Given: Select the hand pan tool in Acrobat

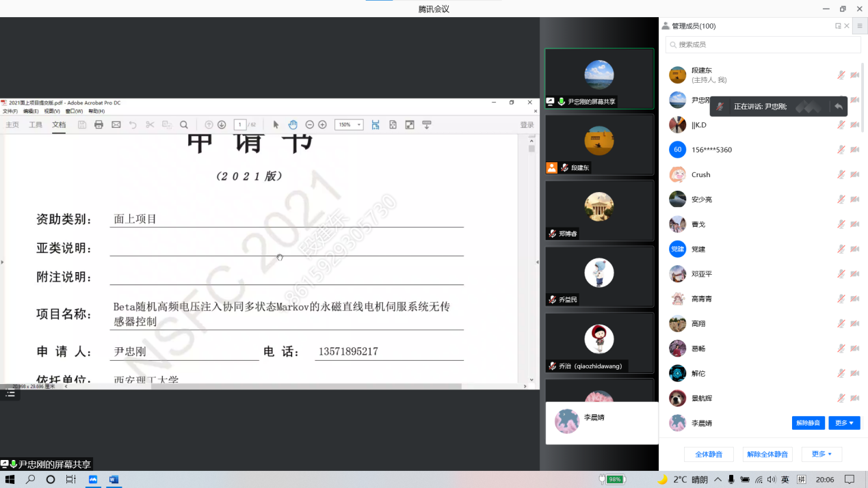Looking at the screenshot, I should pyautogui.click(x=293, y=125).
